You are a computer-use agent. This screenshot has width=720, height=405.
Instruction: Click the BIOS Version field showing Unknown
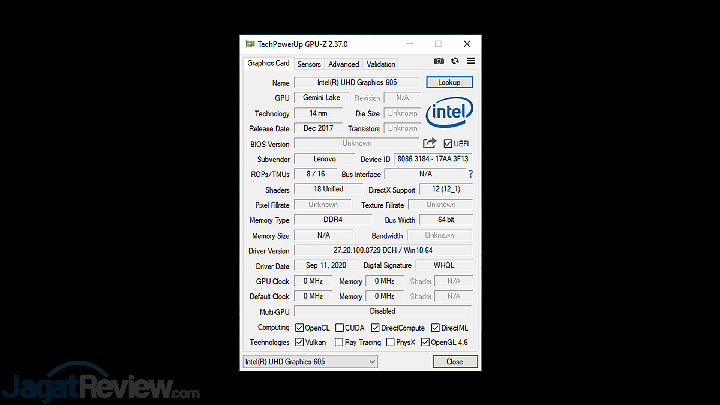point(357,143)
